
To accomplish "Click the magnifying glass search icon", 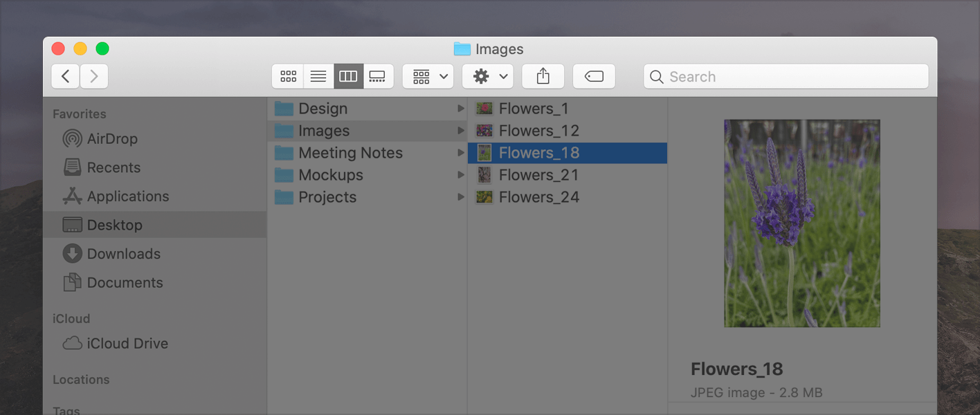I will pyautogui.click(x=657, y=77).
